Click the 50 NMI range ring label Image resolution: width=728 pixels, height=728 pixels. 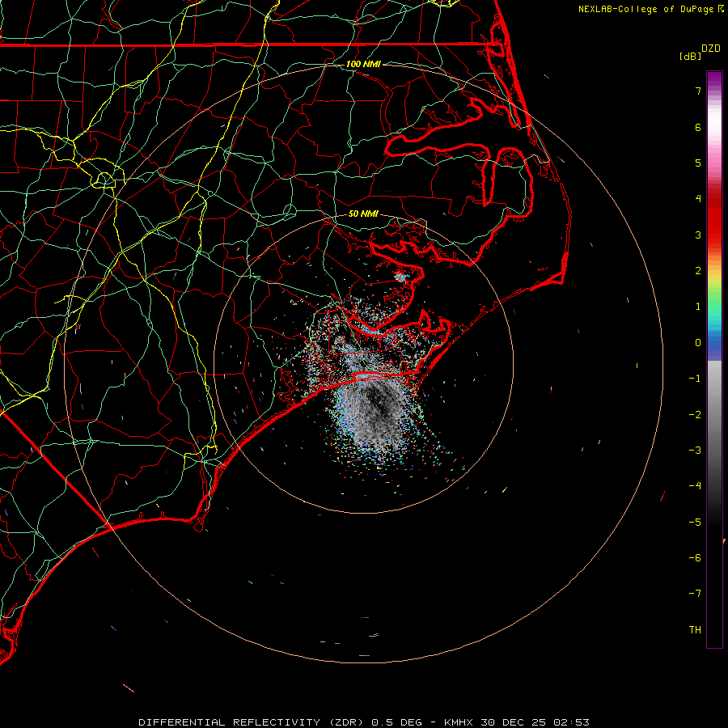click(x=363, y=214)
